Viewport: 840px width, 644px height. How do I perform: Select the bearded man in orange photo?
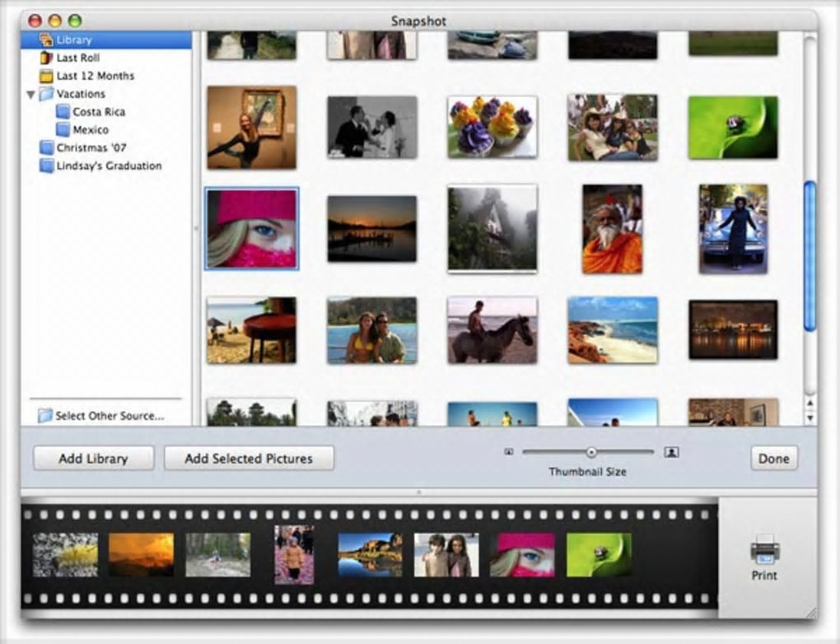pos(613,229)
